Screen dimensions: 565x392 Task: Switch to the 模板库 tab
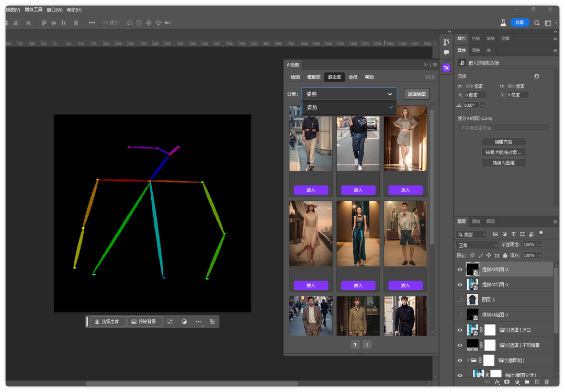click(314, 77)
